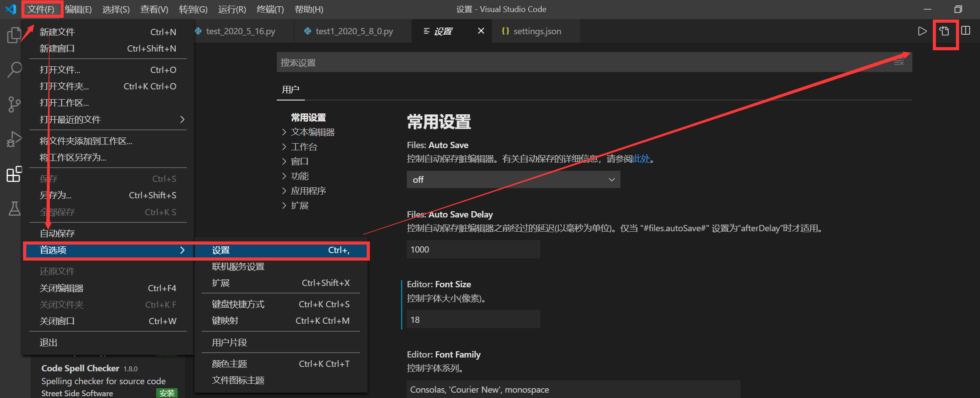Viewport: 980px width, 398px height.
Task: Open the 文件(F) menu
Action: [x=41, y=9]
